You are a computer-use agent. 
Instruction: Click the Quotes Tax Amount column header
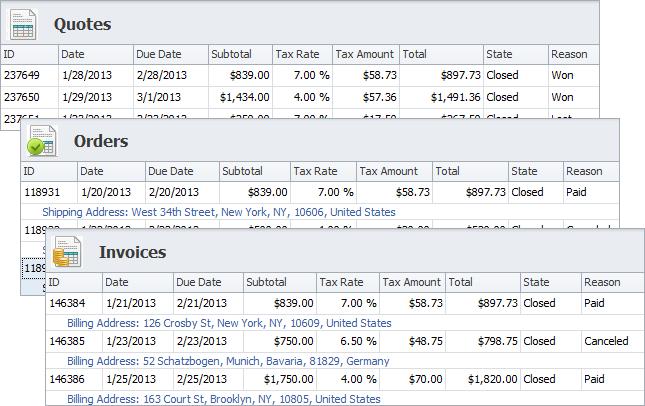365,54
